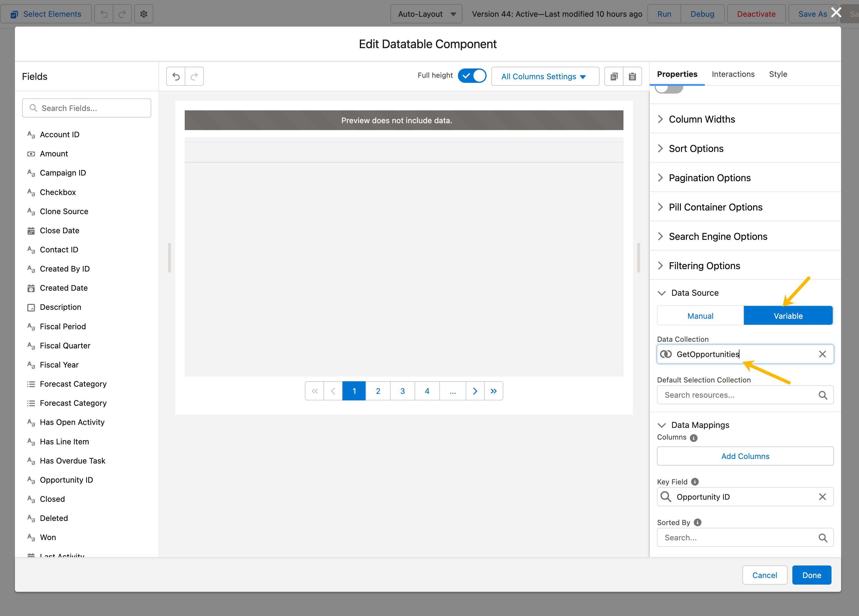This screenshot has height=616, width=859.
Task: Click the Done button
Action: 811,575
